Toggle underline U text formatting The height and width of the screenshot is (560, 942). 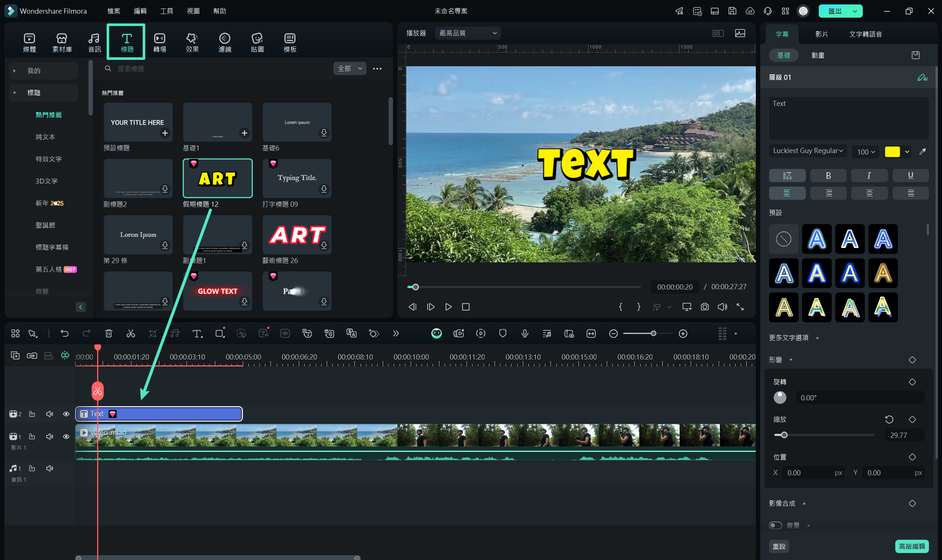tap(910, 176)
